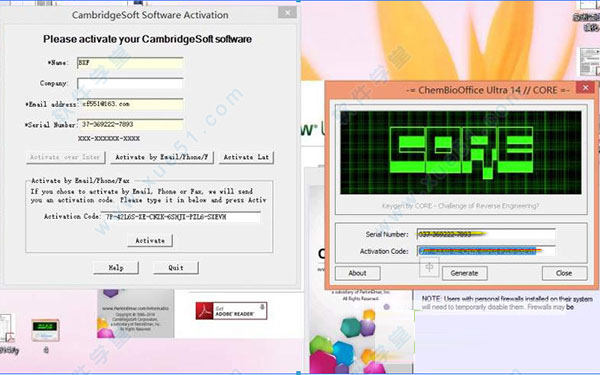Click the XXX-XXXXXX-XXXX serial format hint
This screenshot has height=375, width=600.
[x=109, y=139]
